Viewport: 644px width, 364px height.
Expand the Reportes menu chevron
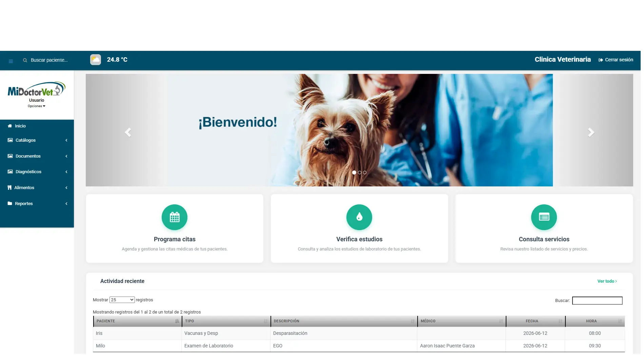[66, 204]
